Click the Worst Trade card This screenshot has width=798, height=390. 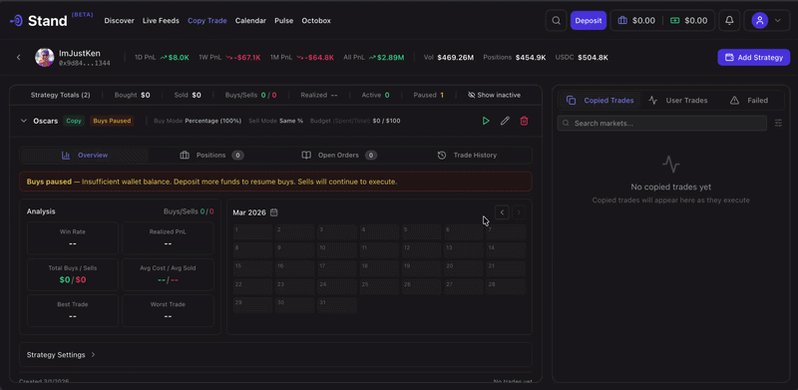pyautogui.click(x=168, y=311)
